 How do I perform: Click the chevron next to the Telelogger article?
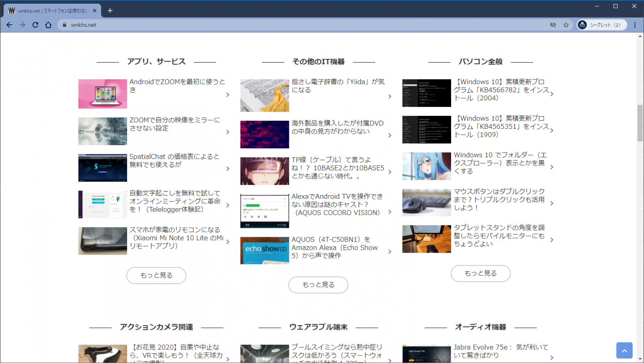tap(228, 204)
